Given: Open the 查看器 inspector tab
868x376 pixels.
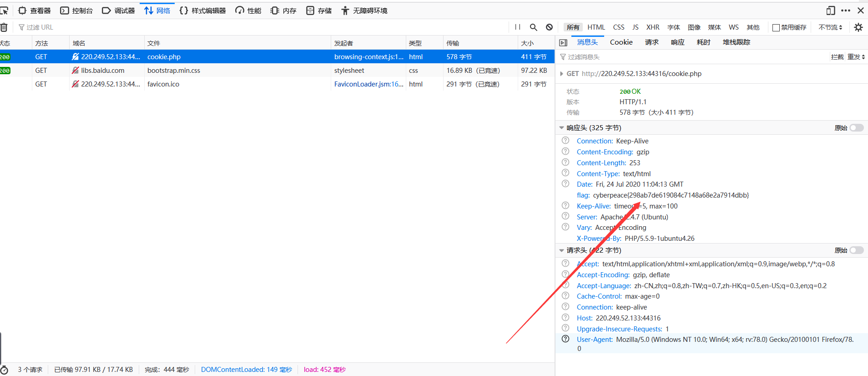Looking at the screenshot, I should (x=35, y=10).
